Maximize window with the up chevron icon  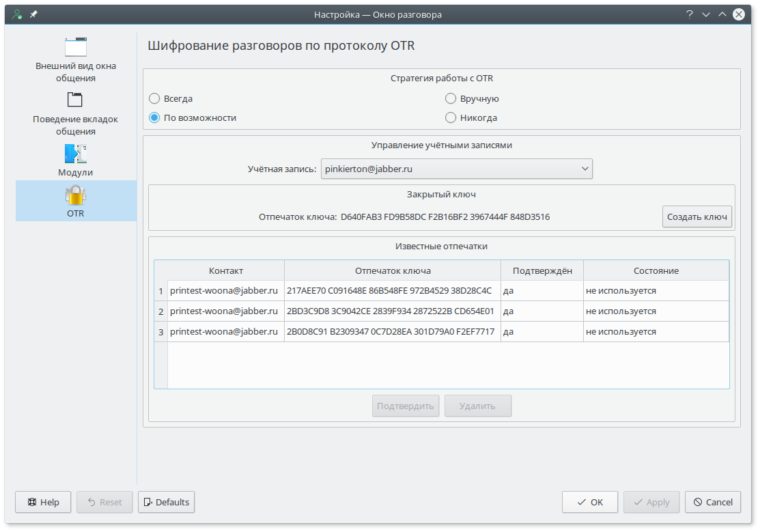coord(722,14)
